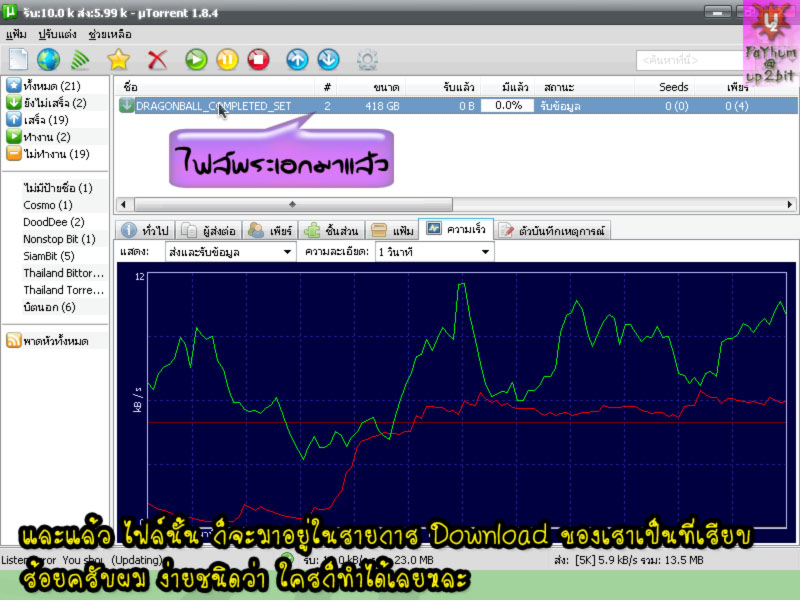Click the horizontal scrollbar left arrow
800x600 pixels.
tap(123, 205)
